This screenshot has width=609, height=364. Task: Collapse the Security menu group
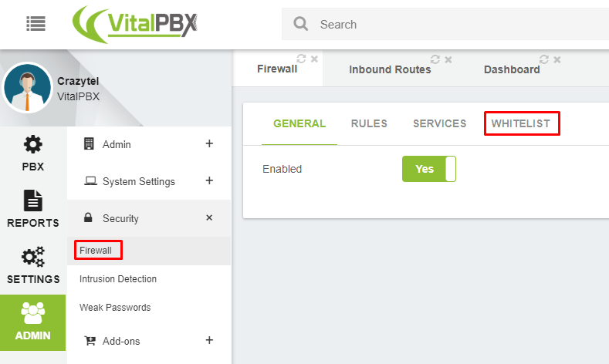pyautogui.click(x=209, y=218)
